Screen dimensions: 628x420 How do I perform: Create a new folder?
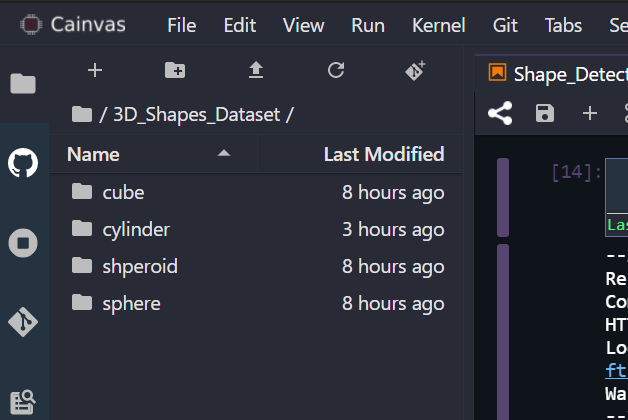[175, 70]
